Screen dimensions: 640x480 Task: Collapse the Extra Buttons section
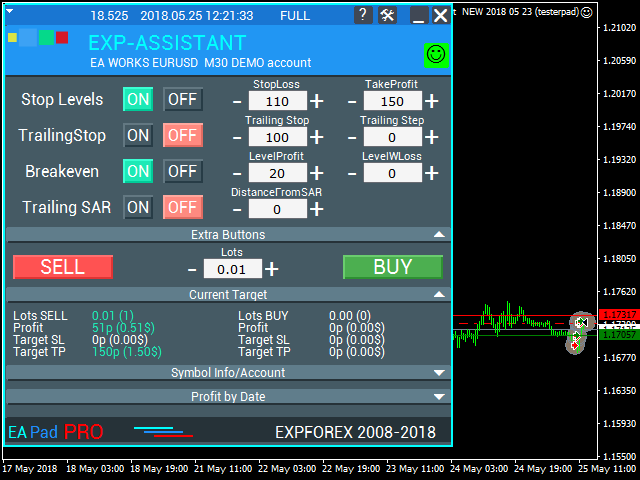click(x=439, y=234)
